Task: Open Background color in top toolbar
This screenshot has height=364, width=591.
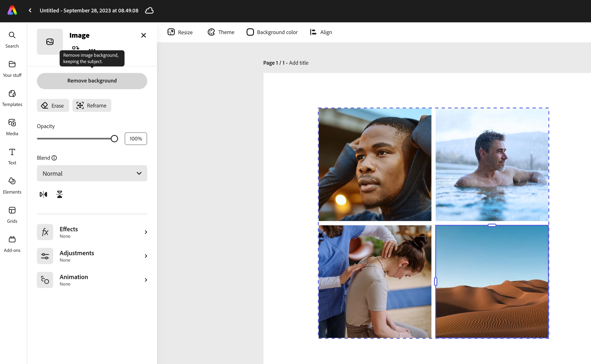Action: 272,32
